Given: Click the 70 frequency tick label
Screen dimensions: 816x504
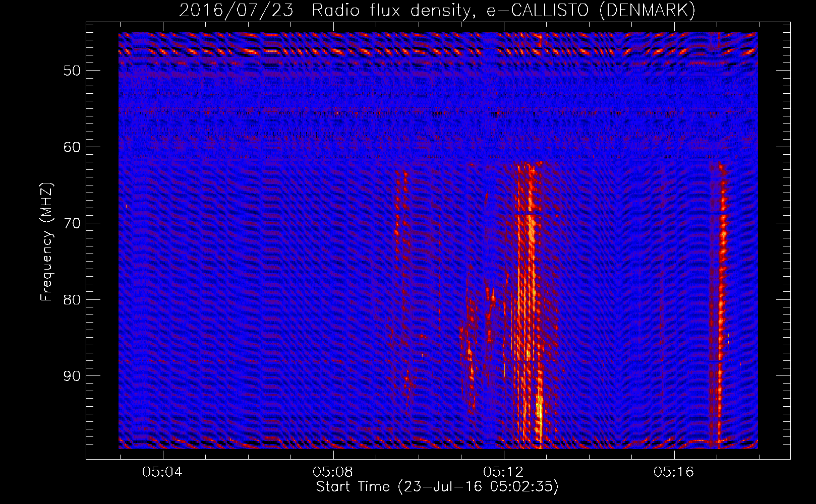Looking at the screenshot, I should click(x=72, y=223).
